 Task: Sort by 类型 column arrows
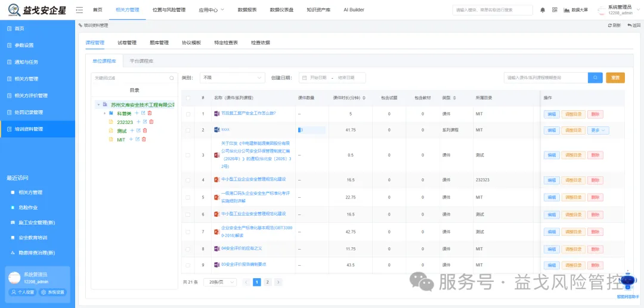click(454, 98)
